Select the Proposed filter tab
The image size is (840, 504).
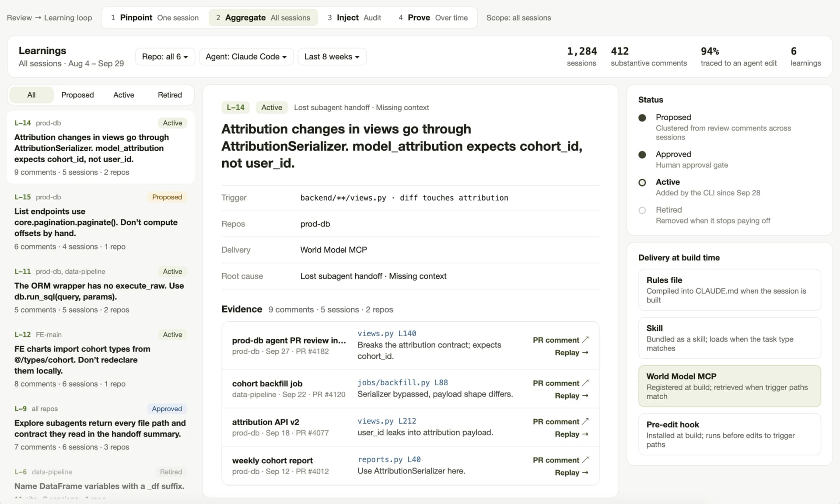[x=77, y=95]
